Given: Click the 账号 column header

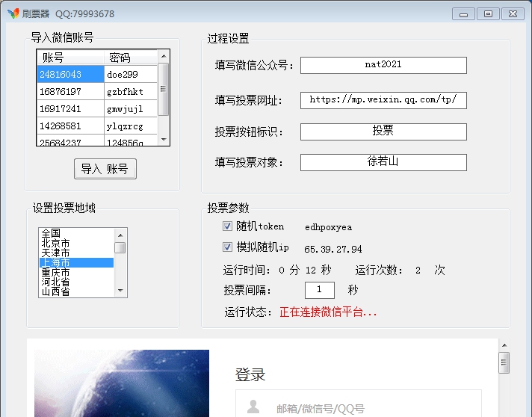Looking at the screenshot, I should tap(70, 57).
